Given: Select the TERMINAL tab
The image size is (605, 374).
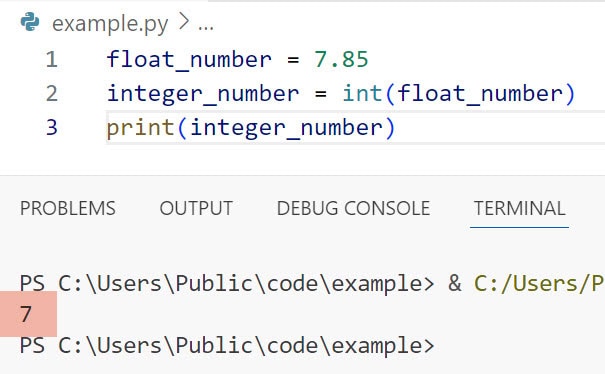Looking at the screenshot, I should click(x=519, y=208).
